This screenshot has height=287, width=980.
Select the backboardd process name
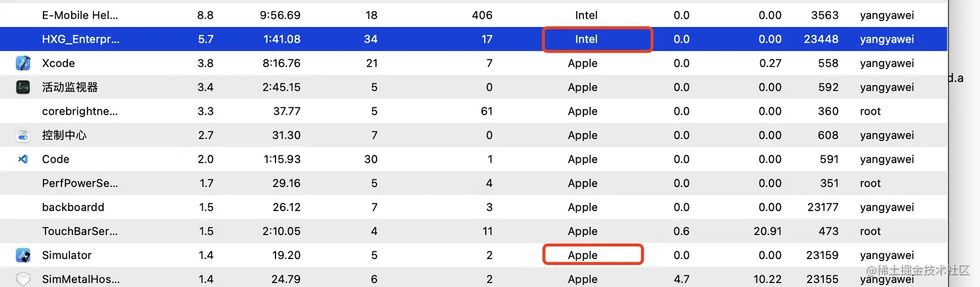pyautogui.click(x=73, y=207)
